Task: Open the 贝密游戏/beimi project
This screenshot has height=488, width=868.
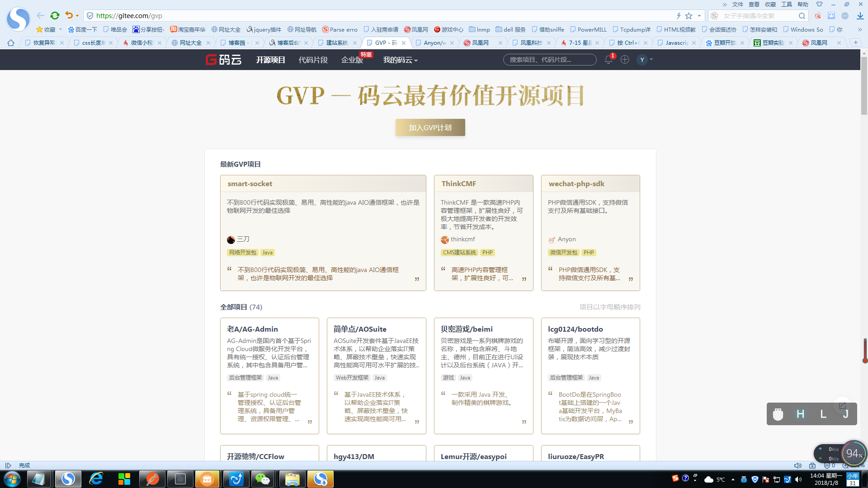Action: point(467,329)
